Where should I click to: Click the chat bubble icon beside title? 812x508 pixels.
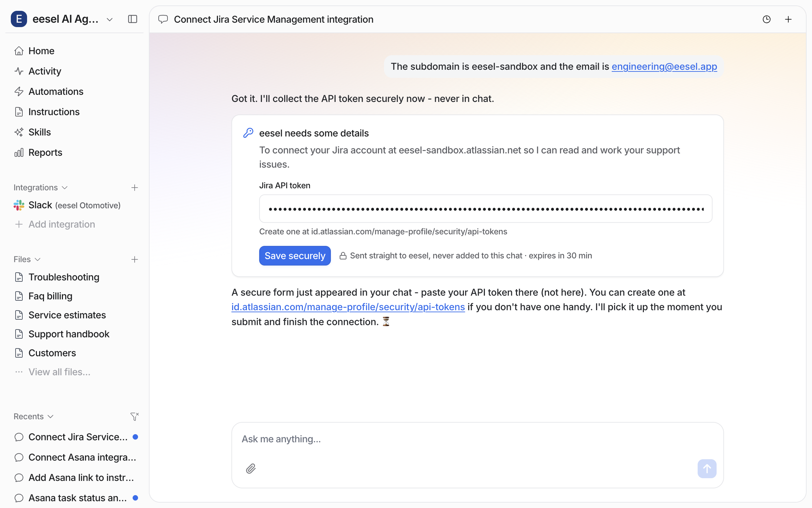[163, 19]
